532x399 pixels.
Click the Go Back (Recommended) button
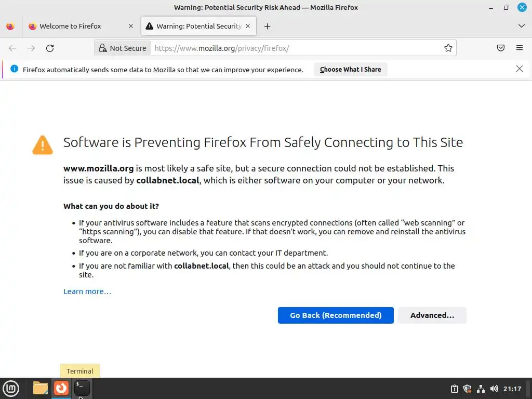(x=336, y=315)
